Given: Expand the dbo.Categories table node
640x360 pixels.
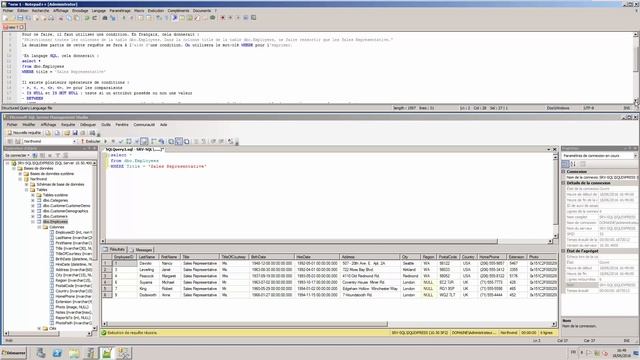Looking at the screenshot, I should coord(33,200).
